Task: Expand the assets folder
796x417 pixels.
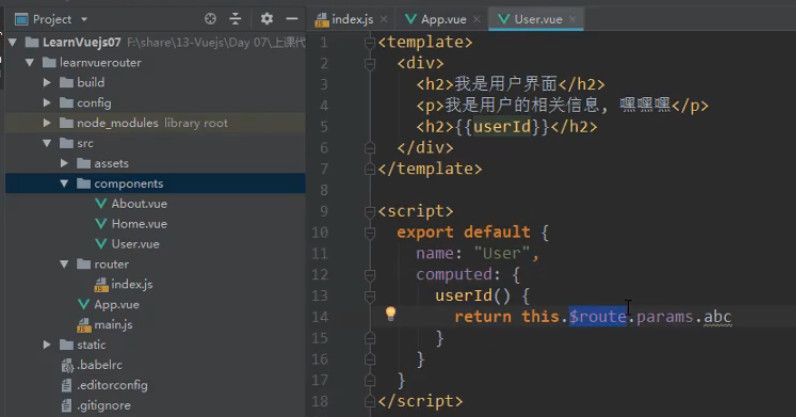Action: click(64, 163)
